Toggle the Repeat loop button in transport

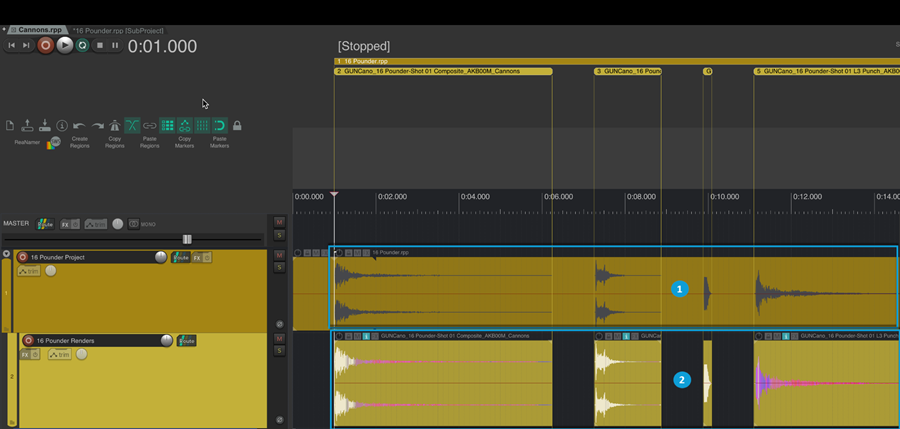click(x=82, y=45)
